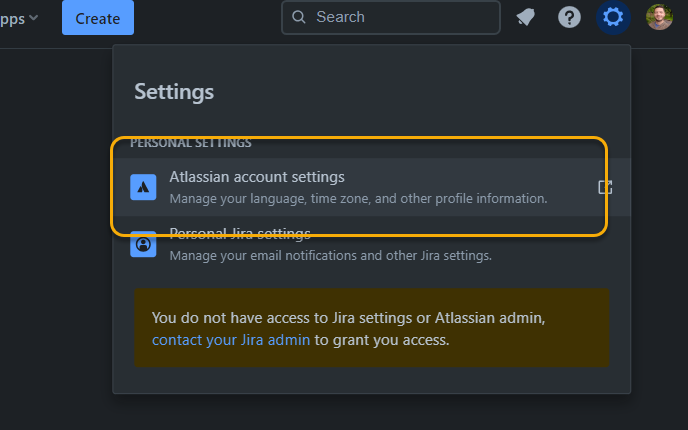Click the Personal Settings section label
Viewport: 688px width, 430px height.
point(191,143)
